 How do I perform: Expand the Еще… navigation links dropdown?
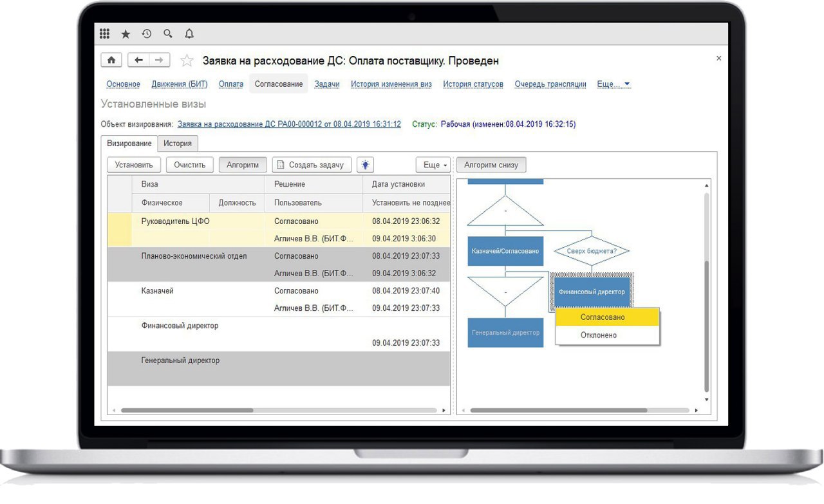click(x=613, y=84)
